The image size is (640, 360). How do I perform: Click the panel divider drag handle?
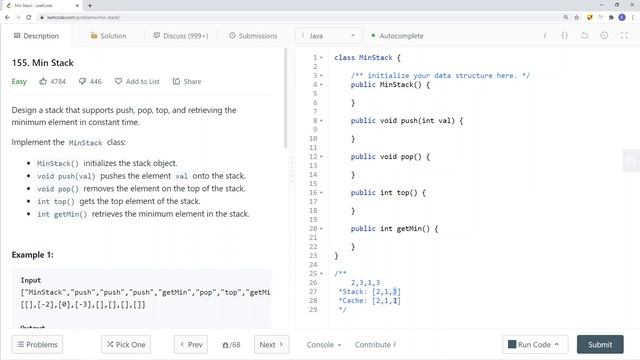pyautogui.click(x=292, y=169)
